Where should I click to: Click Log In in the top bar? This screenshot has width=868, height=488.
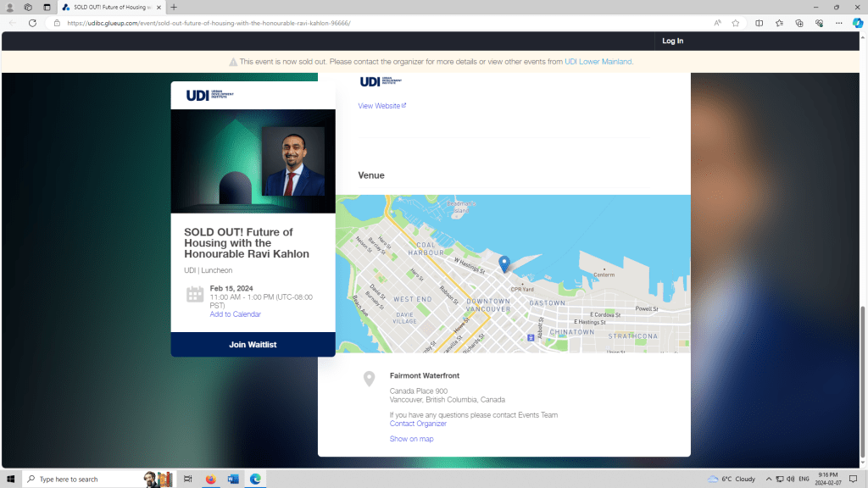(x=672, y=41)
